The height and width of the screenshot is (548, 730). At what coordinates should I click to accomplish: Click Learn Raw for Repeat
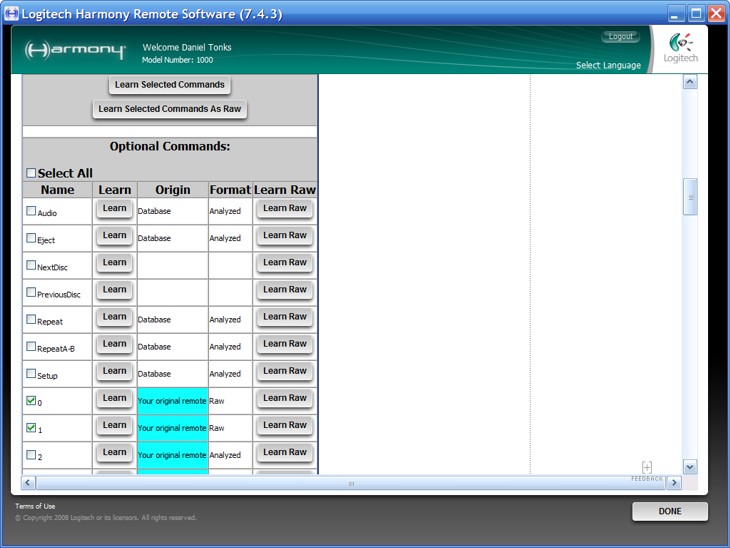coord(285,317)
